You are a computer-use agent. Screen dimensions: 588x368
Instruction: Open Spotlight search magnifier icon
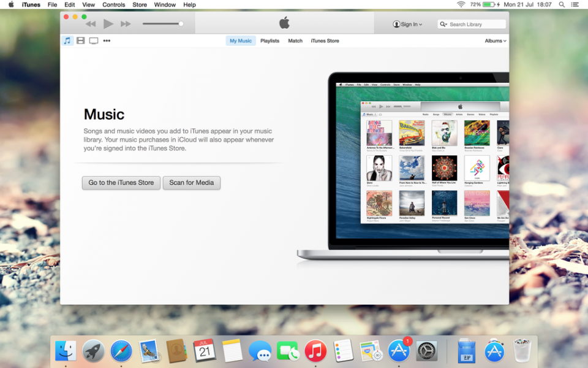click(562, 5)
